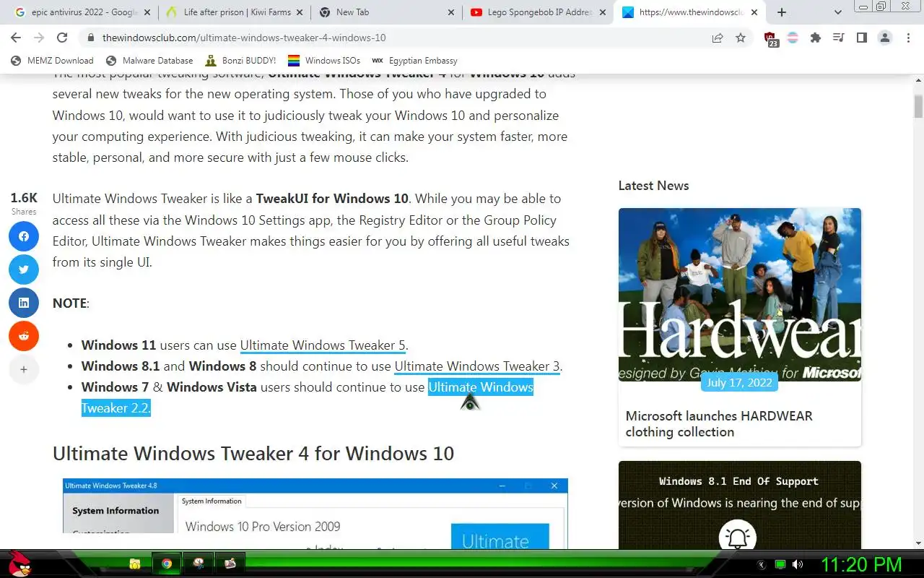Reload the current page

point(62,38)
